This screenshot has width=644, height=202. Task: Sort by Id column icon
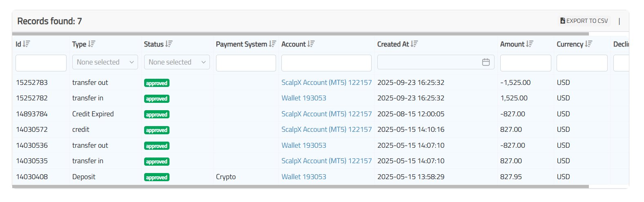(27, 44)
